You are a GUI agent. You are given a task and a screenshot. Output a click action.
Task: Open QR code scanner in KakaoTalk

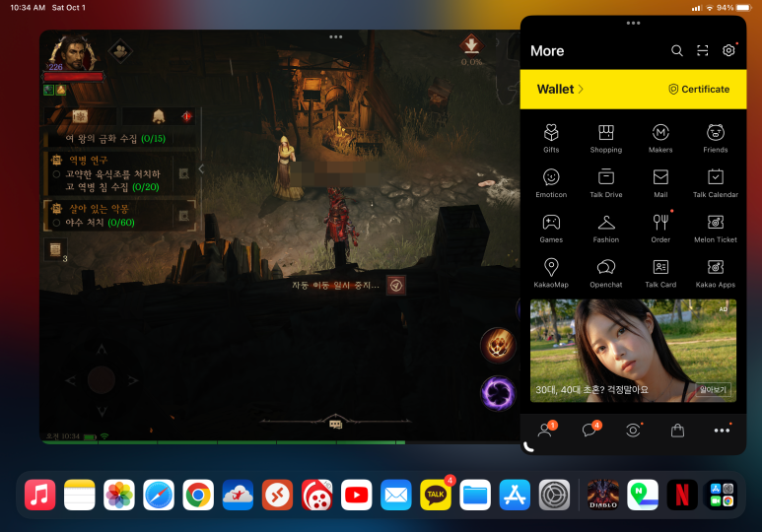(702, 50)
